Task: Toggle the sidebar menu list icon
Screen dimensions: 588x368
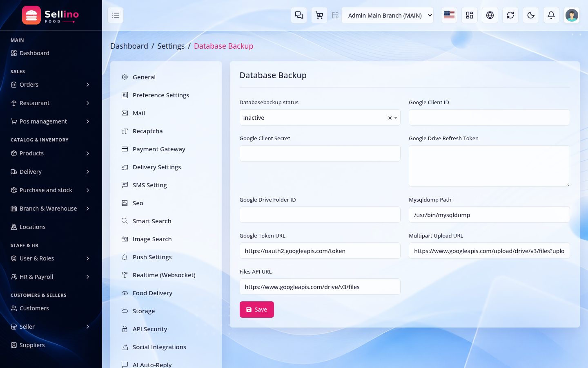Action: (x=116, y=15)
